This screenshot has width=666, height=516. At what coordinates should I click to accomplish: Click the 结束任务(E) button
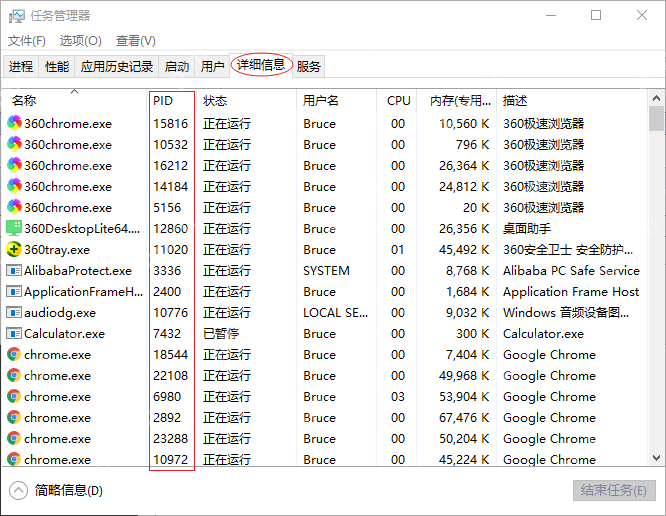click(614, 491)
